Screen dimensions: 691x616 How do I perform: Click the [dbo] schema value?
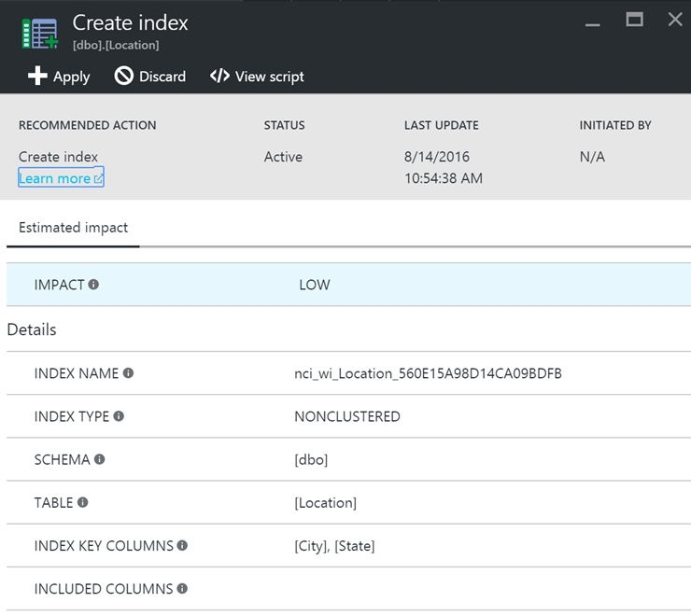[x=311, y=459]
